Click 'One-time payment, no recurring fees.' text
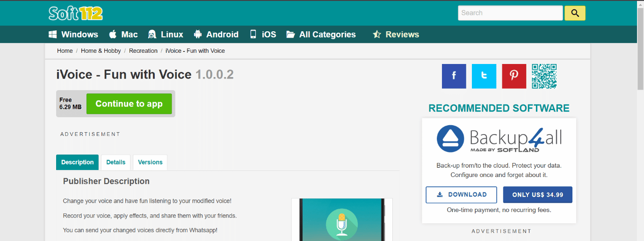Image resolution: width=644 pixels, height=241 pixels. (499, 210)
